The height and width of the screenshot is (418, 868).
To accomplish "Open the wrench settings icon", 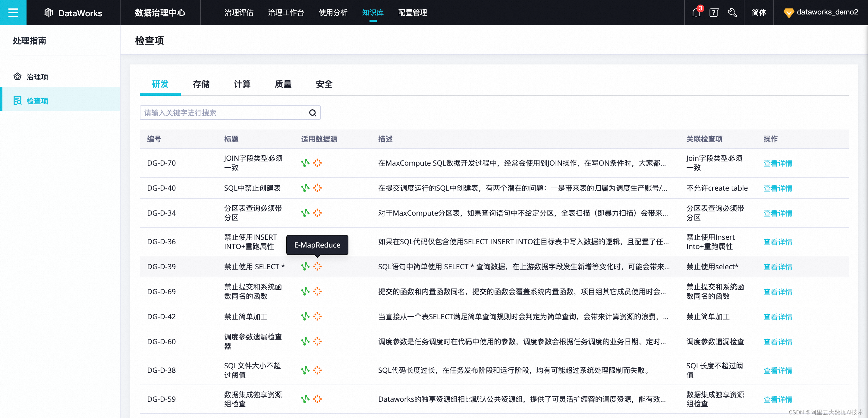I will point(732,13).
